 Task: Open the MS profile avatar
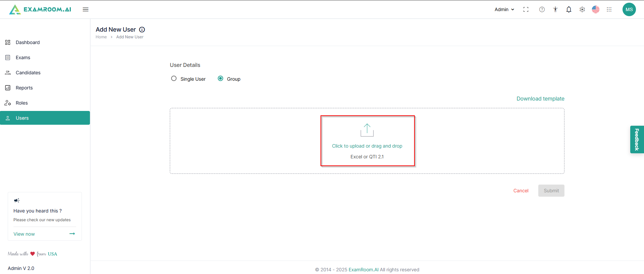pyautogui.click(x=629, y=9)
